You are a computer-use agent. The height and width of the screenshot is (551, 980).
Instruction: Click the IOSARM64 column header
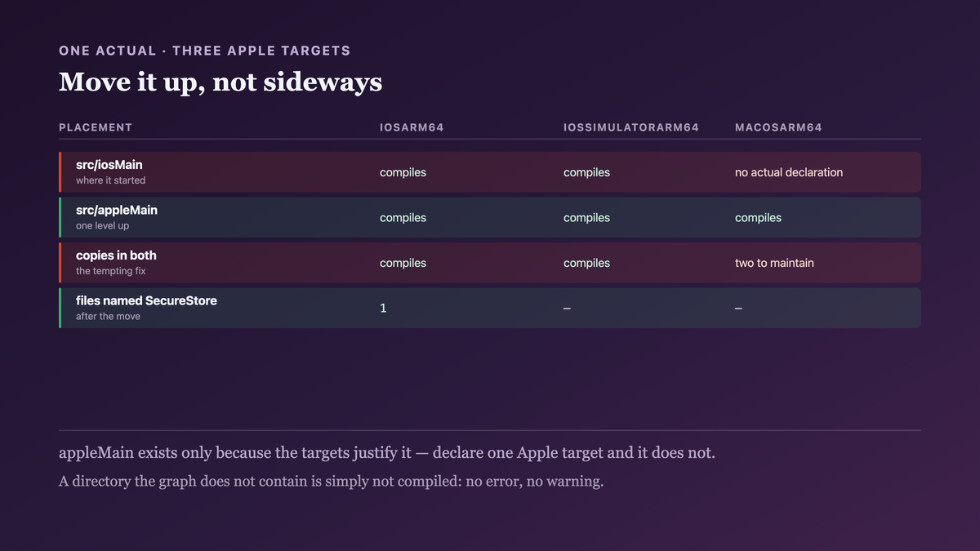[412, 127]
